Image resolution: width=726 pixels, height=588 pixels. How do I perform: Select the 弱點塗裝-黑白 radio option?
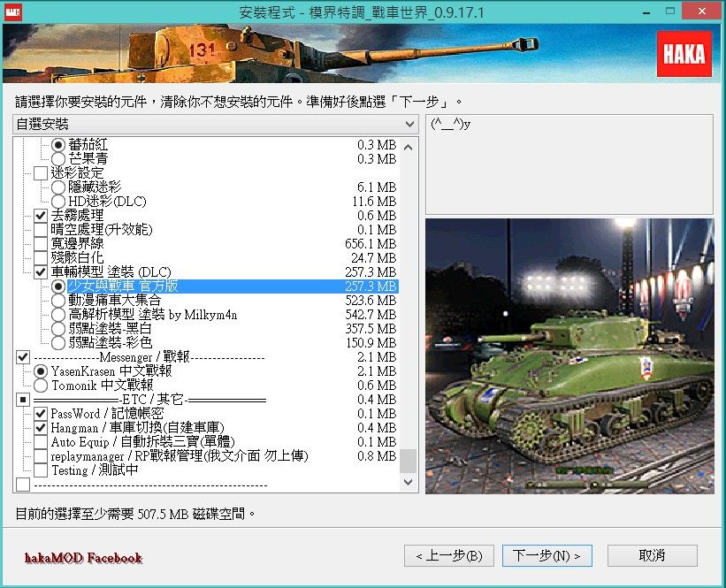pyautogui.click(x=57, y=329)
